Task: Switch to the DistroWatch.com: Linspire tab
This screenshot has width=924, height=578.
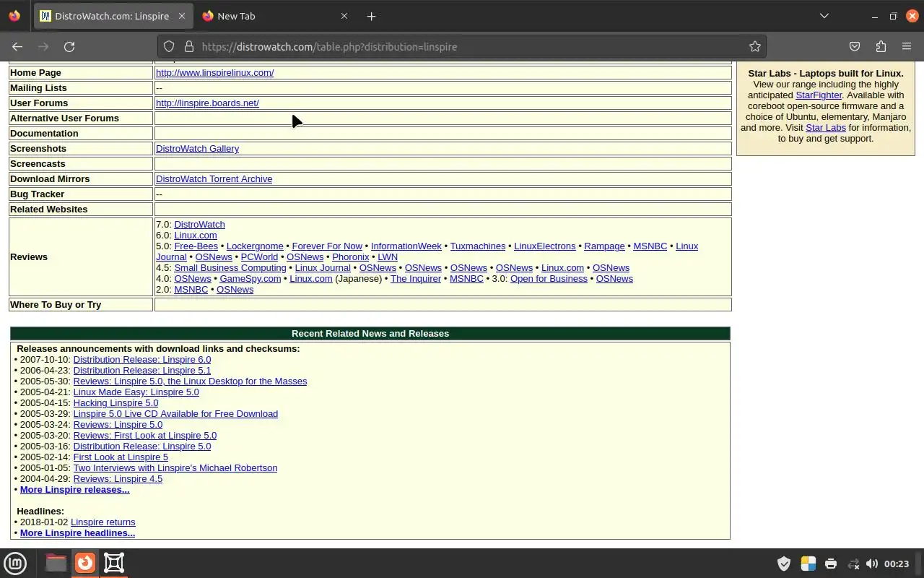Action: pyautogui.click(x=113, y=16)
